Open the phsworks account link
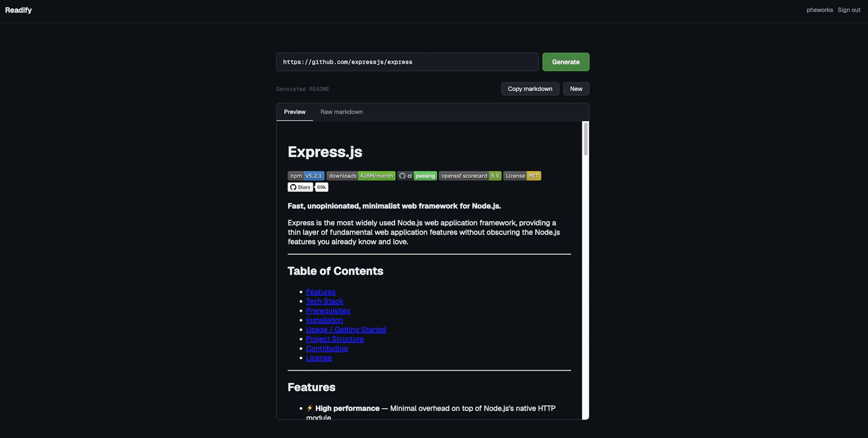This screenshot has width=868, height=438. click(819, 10)
